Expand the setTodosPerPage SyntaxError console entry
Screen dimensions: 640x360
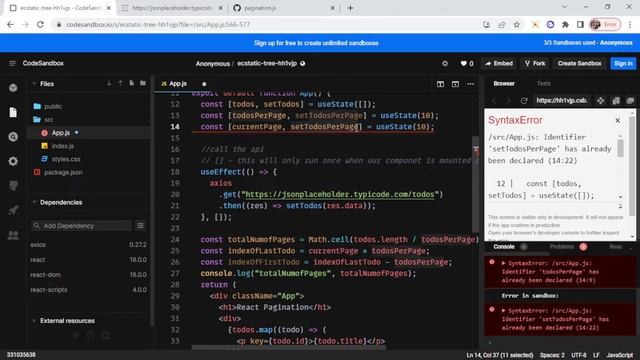pyautogui.click(x=503, y=311)
